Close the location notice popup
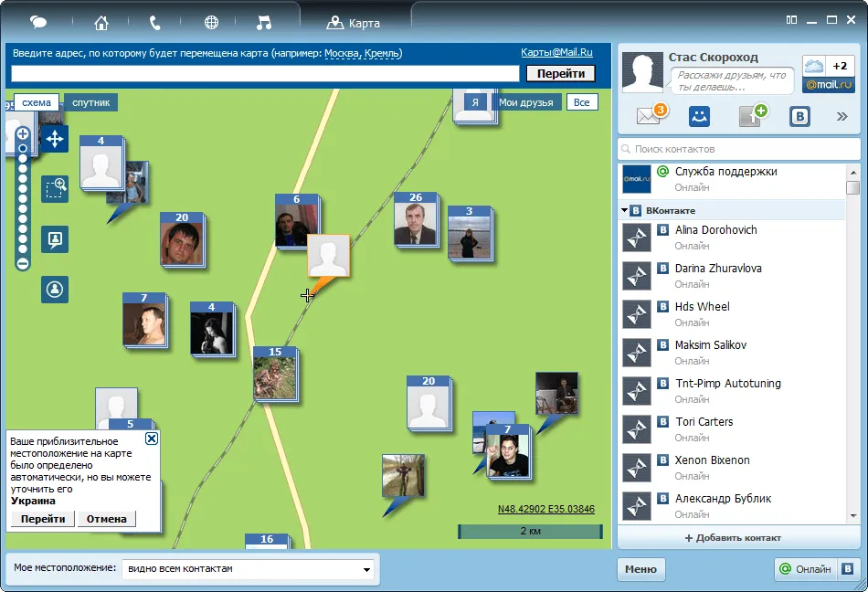 pos(151,439)
